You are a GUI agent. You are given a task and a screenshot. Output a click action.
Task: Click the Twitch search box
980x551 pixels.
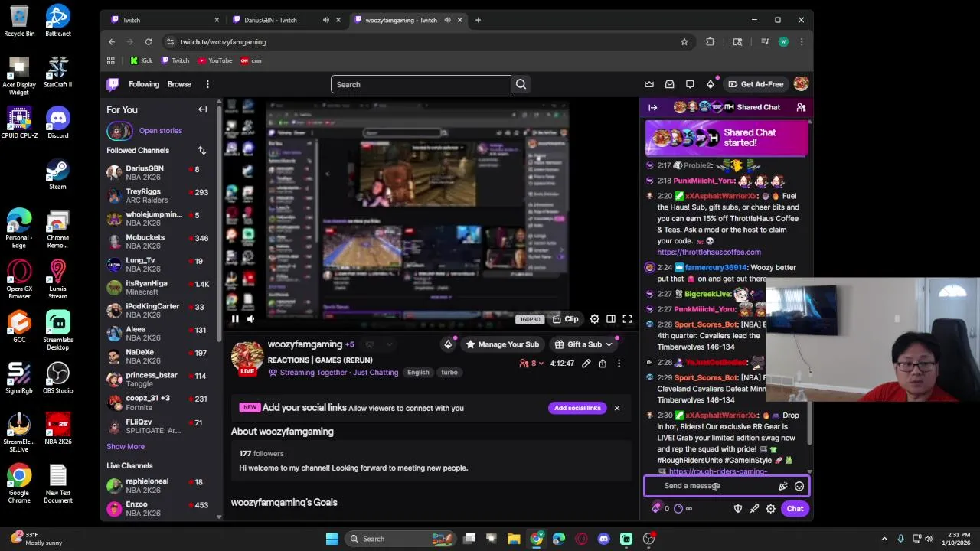[421, 84]
